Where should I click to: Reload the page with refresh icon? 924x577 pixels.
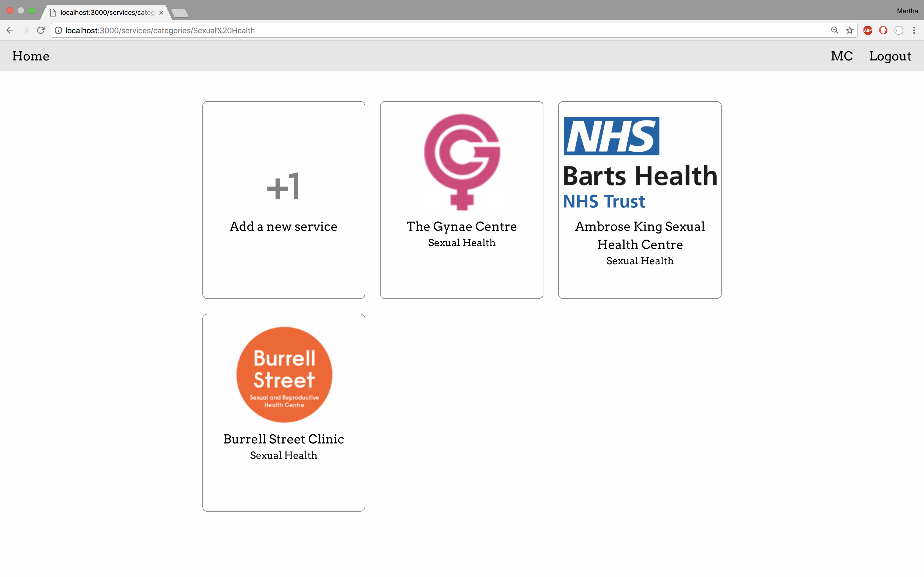(x=41, y=30)
